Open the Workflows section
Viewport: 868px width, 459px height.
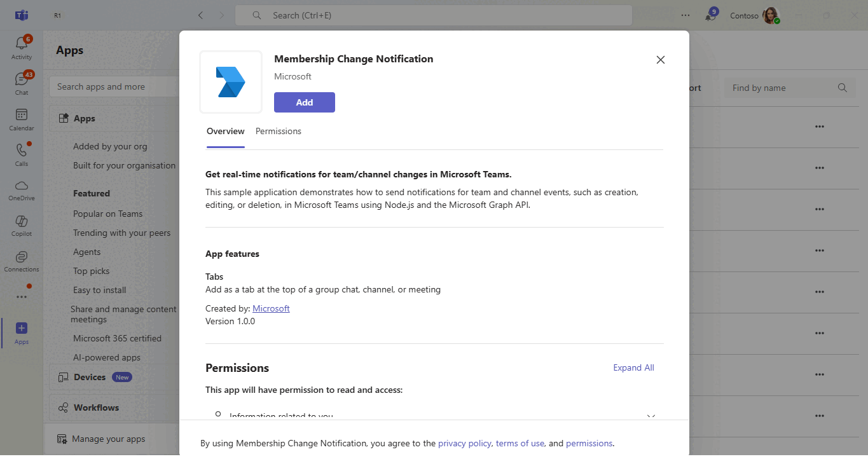[114, 408]
